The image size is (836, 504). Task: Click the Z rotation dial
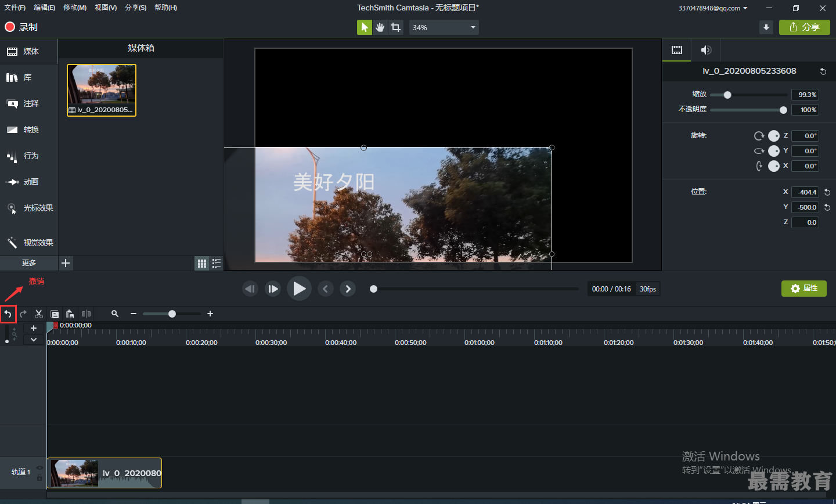pyautogui.click(x=774, y=136)
